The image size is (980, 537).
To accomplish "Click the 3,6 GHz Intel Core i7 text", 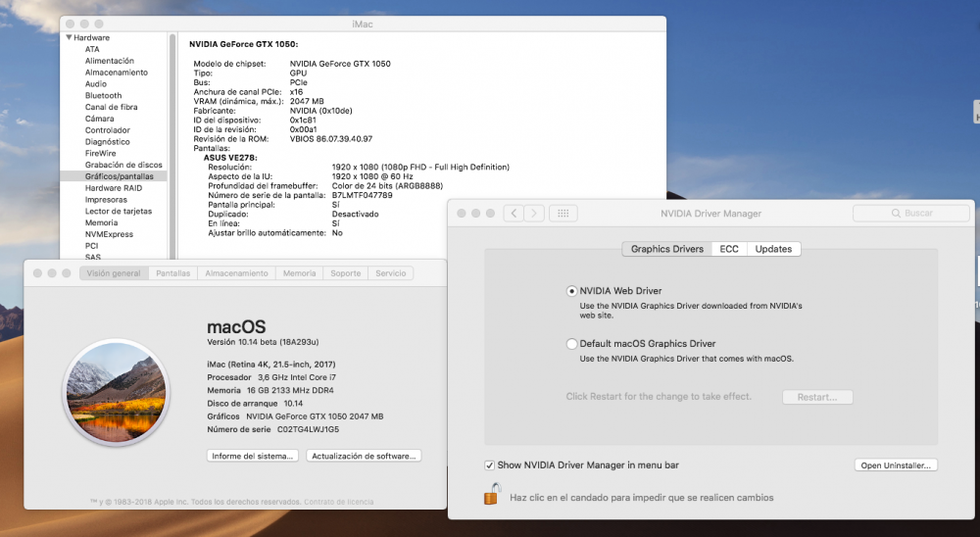I will tap(297, 377).
